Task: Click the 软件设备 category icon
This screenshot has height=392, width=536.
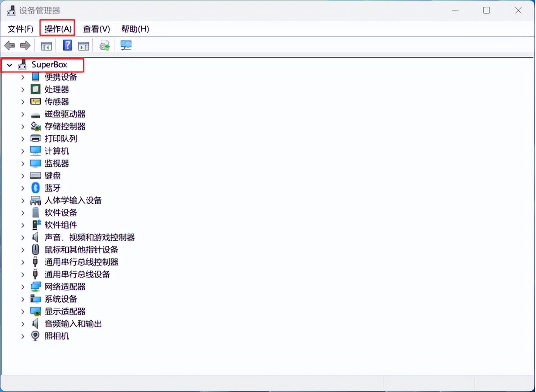Action: click(x=36, y=213)
